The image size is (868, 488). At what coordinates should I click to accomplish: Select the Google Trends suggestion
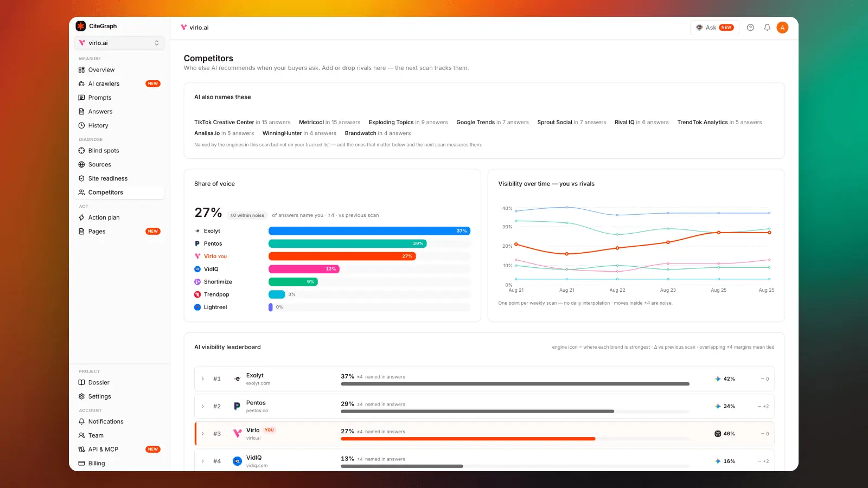493,123
